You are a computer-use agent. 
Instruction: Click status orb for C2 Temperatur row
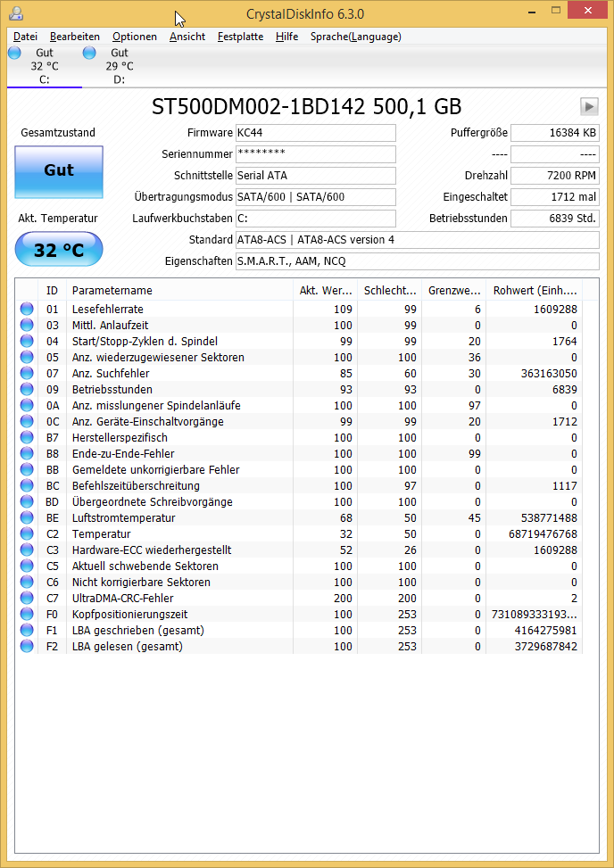[x=27, y=533]
